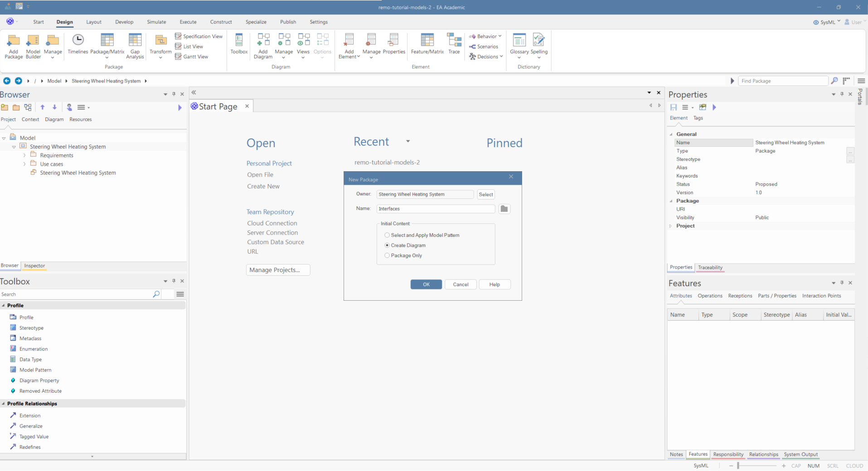Expand the Project section in Properties
The width and height of the screenshot is (868, 471).
[x=671, y=226]
